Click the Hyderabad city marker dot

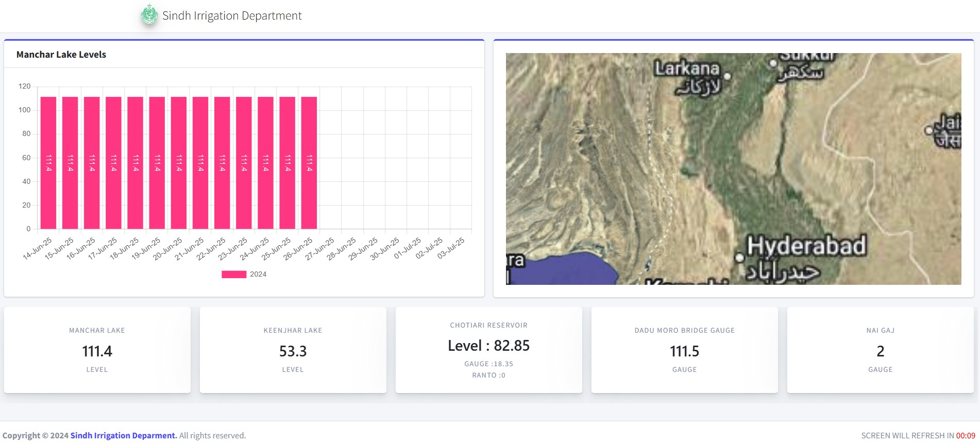coord(739,257)
